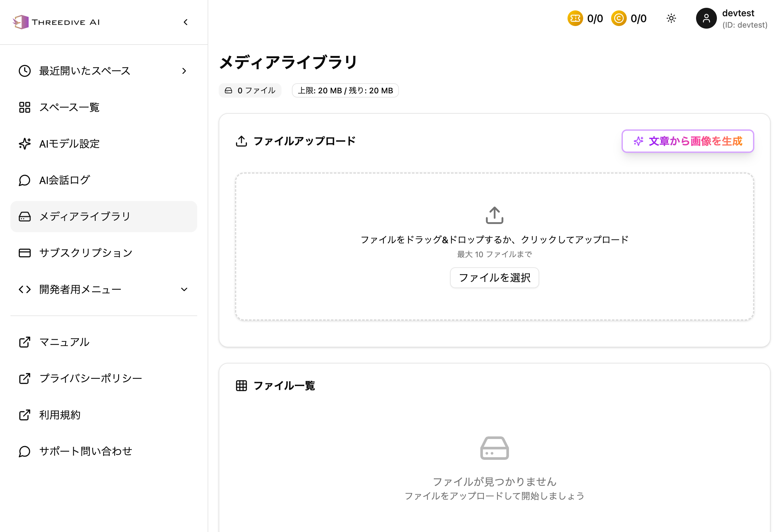The image size is (781, 532).
Task: Click the grid icon beside スペース一覧
Action: tap(24, 107)
